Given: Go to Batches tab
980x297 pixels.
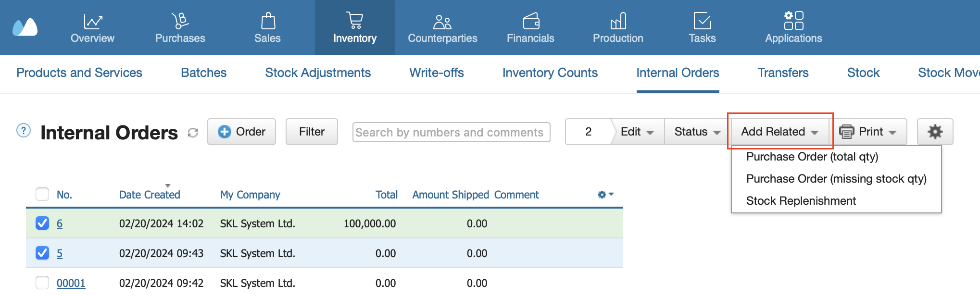Looking at the screenshot, I should click(x=203, y=73).
